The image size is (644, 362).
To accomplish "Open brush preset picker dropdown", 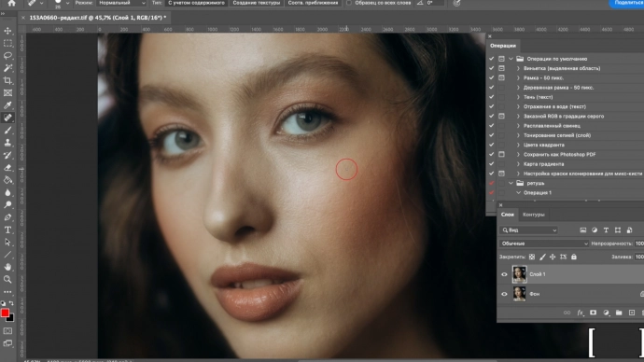I will pos(67,4).
